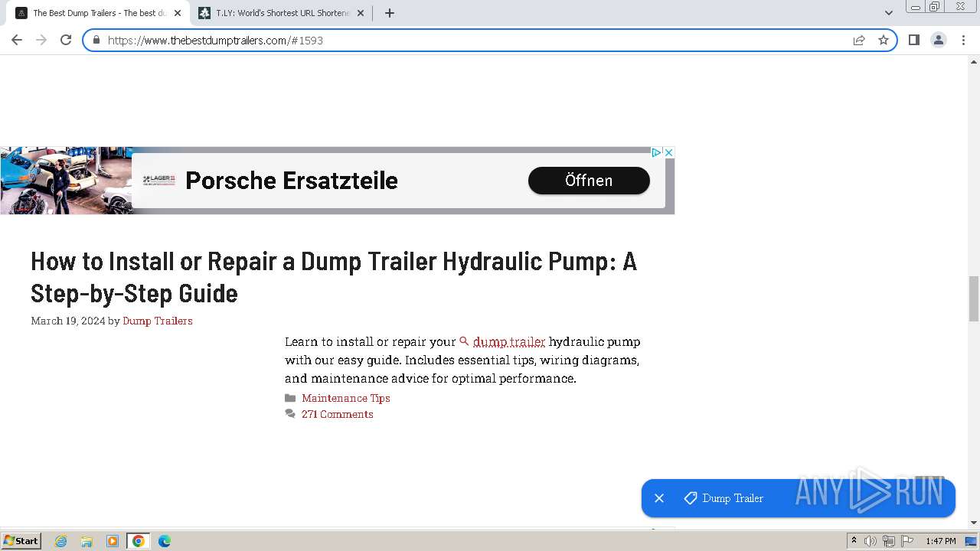Show hidden system tray icons
This screenshot has width=980, height=551.
click(x=854, y=541)
